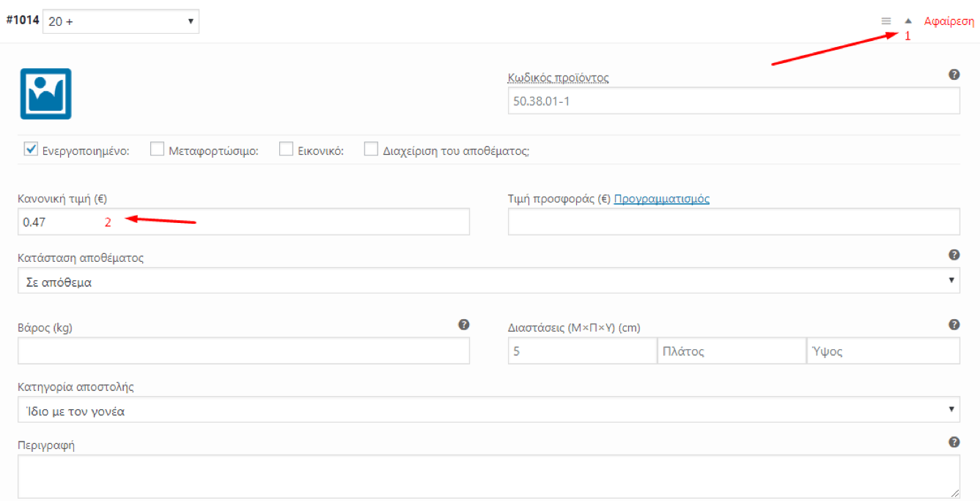This screenshot has height=501, width=980.
Task: Click help icon next to Κωδικός προϊόντος
Action: click(x=954, y=75)
